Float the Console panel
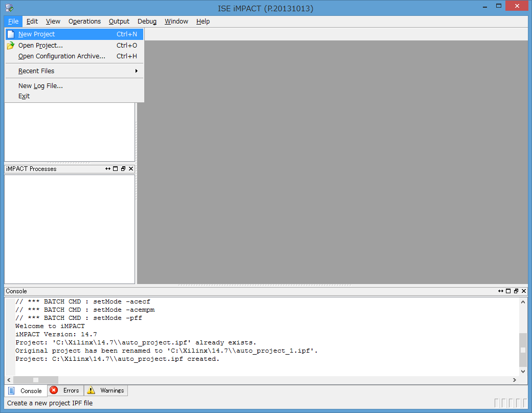 click(516, 291)
